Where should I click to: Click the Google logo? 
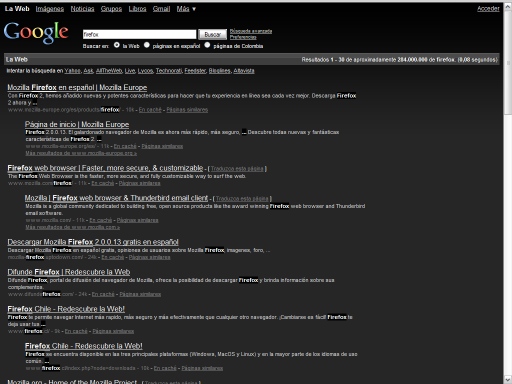36,33
